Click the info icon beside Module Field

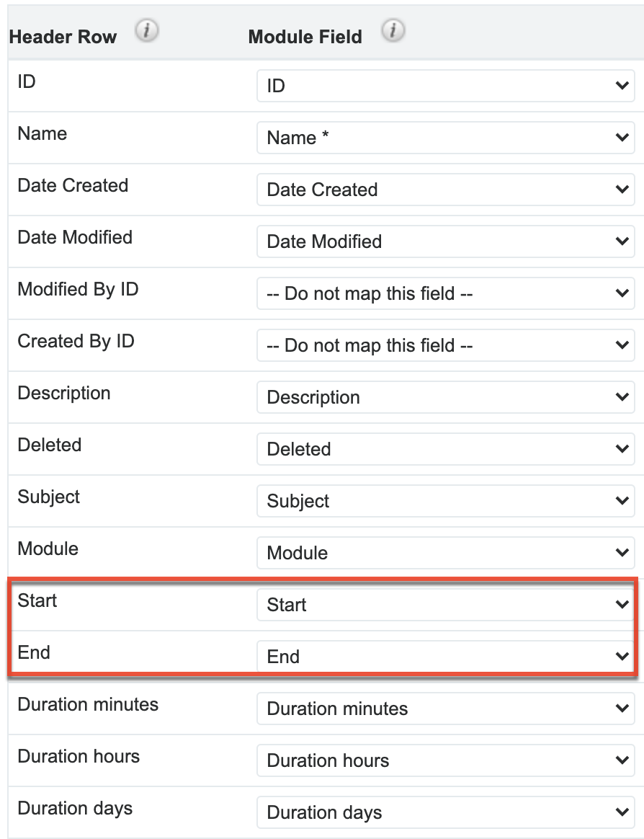(393, 30)
